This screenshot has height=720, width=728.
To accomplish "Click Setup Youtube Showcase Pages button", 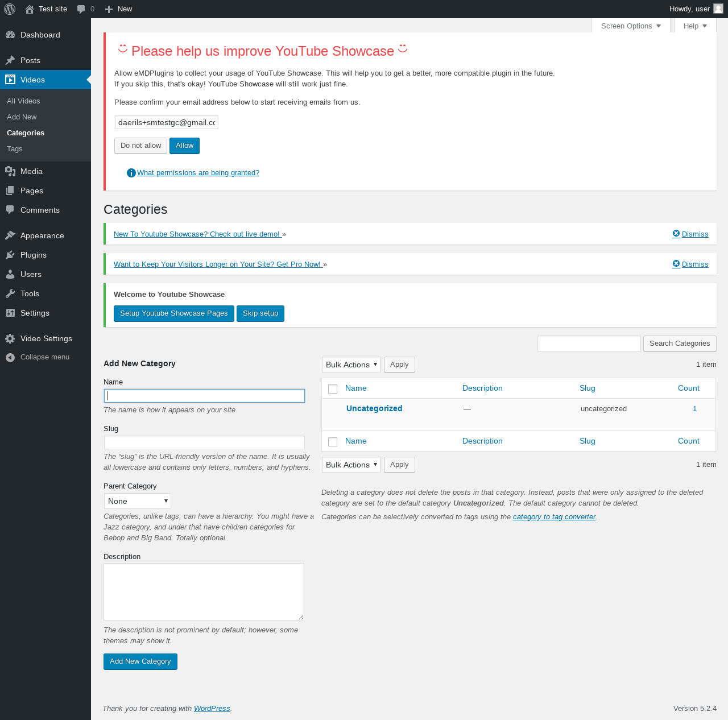I will (x=174, y=313).
